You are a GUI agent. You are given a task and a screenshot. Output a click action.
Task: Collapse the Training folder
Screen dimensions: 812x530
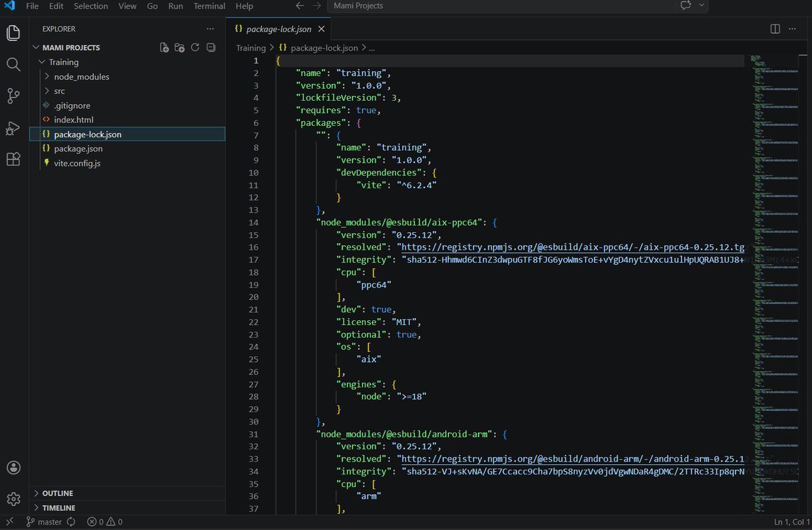tap(43, 62)
